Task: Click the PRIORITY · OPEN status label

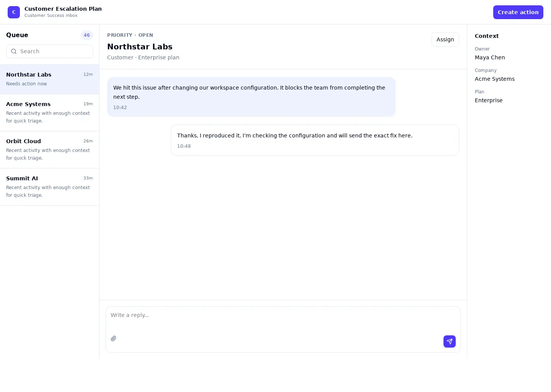Action: (x=130, y=35)
